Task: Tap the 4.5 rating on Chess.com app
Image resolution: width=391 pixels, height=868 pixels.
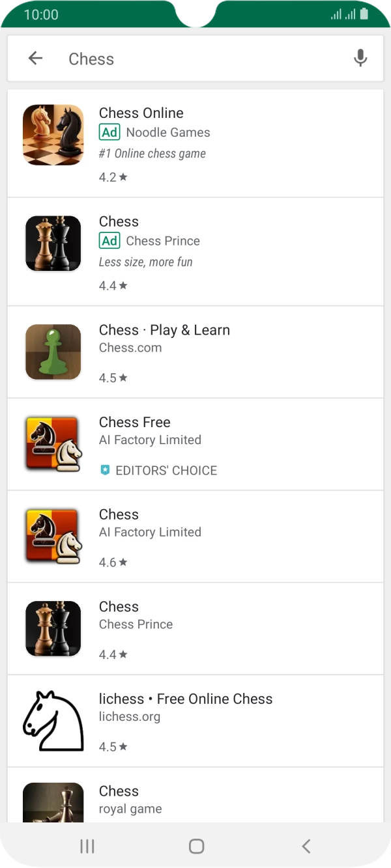Action: pos(112,377)
